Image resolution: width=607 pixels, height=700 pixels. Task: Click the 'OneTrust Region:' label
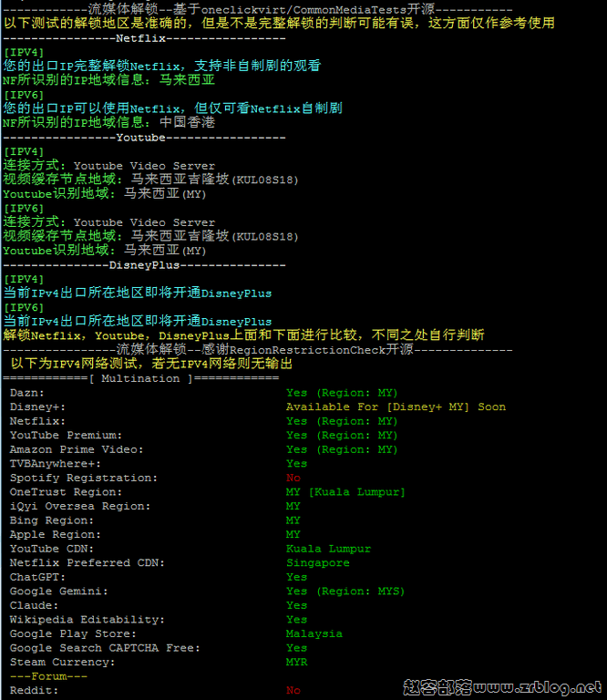66,492
